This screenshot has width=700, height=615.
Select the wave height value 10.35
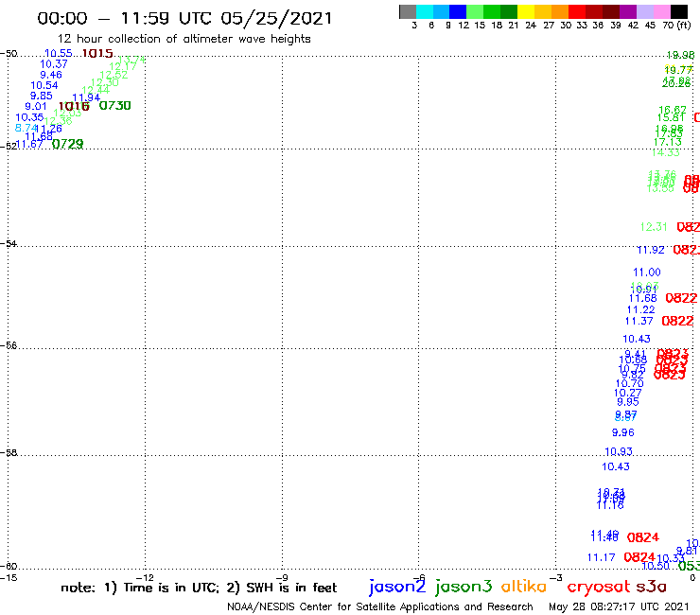(29, 117)
